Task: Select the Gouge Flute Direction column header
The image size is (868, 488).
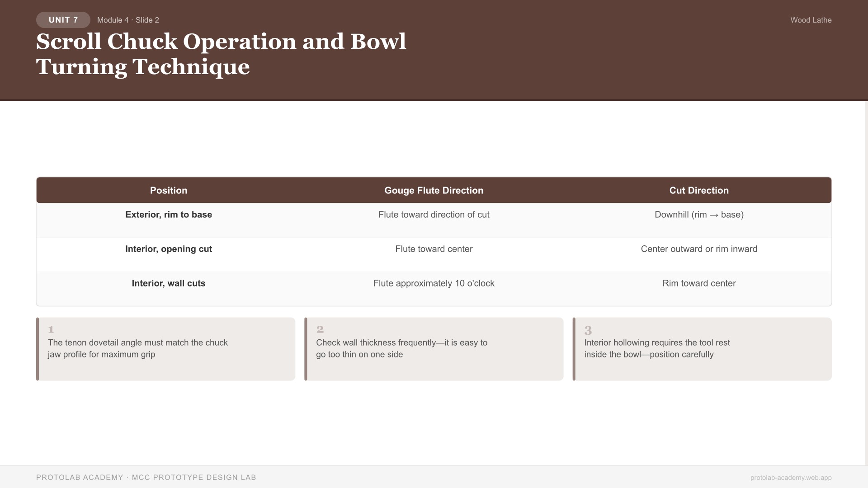Action: pyautogui.click(x=434, y=191)
